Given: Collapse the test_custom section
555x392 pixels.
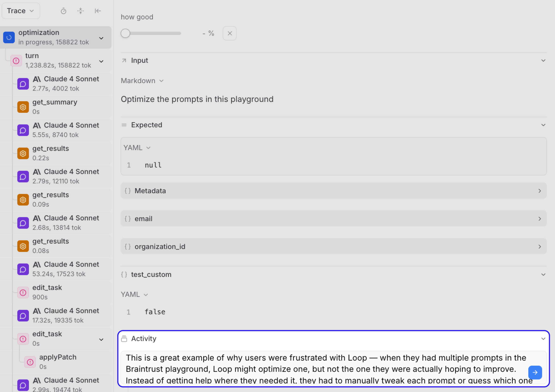Looking at the screenshot, I should click(543, 275).
